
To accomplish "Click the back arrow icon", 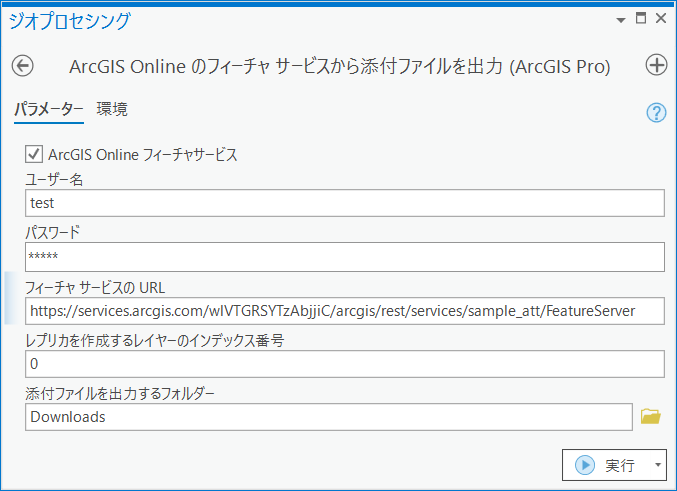I will [22, 66].
